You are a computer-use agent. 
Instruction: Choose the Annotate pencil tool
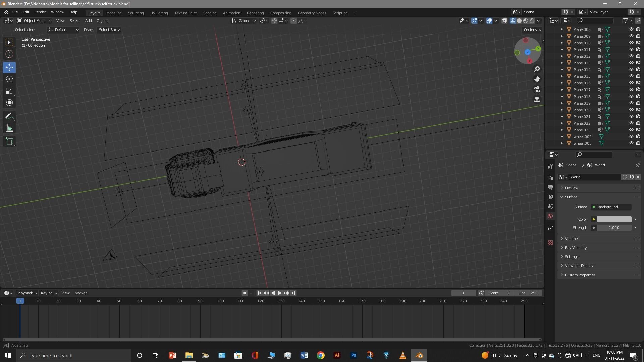click(9, 116)
